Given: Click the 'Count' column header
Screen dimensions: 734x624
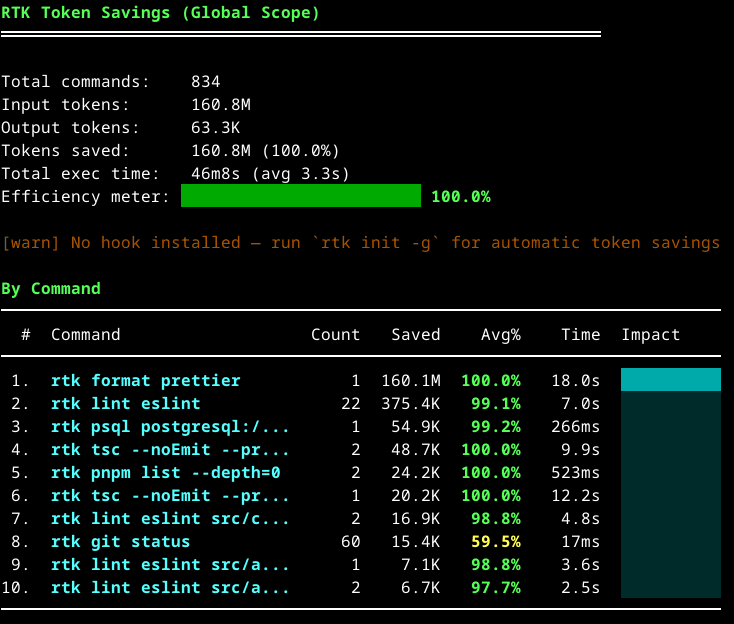Looking at the screenshot, I should click(336, 335).
